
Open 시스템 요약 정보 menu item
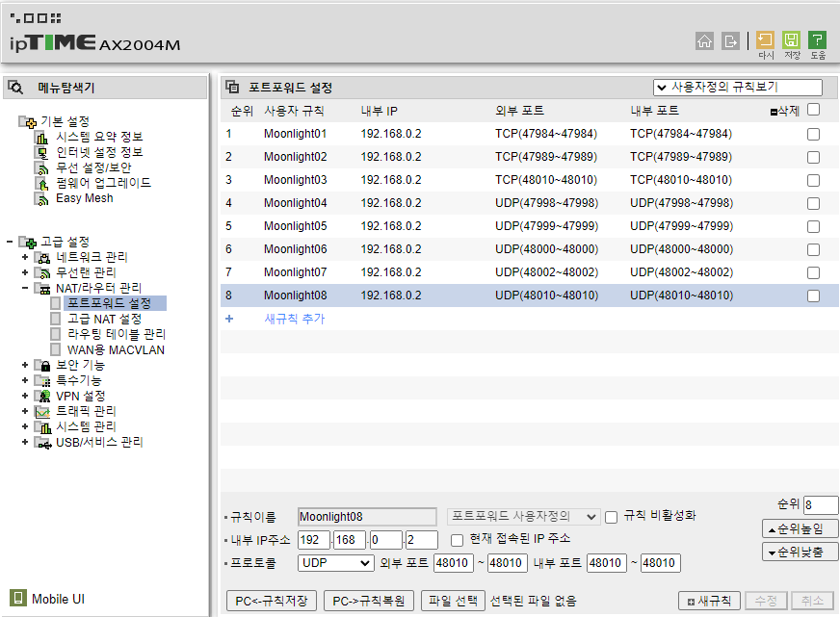point(99,137)
